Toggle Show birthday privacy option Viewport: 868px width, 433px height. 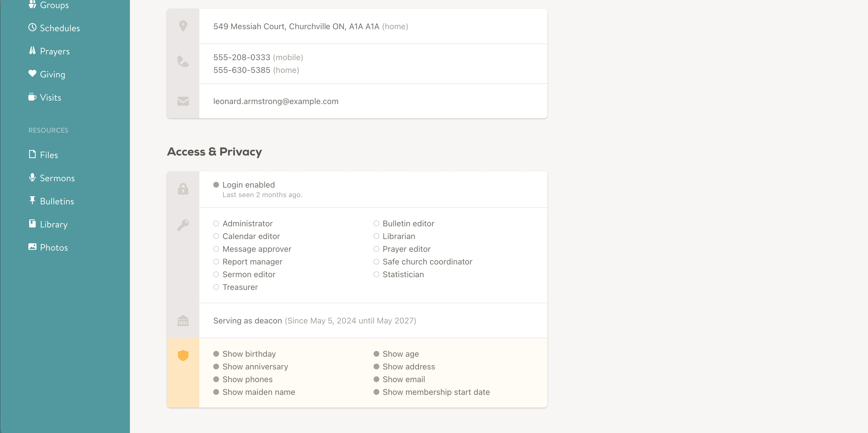[244, 354]
